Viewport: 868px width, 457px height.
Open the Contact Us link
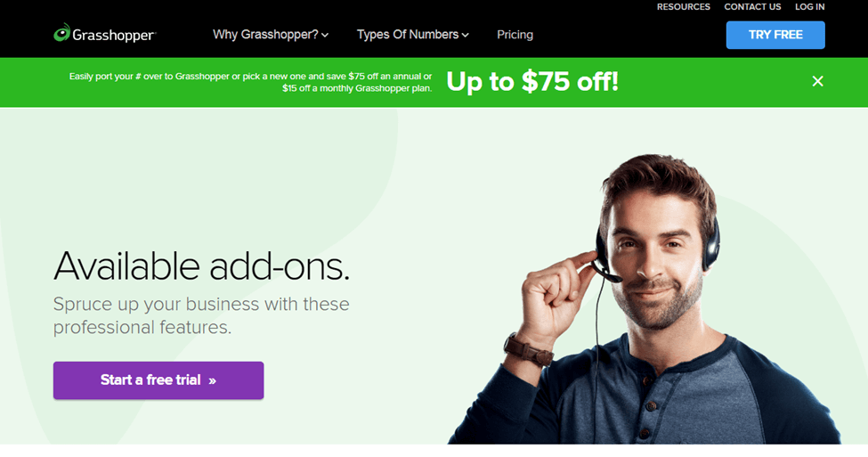tap(752, 6)
